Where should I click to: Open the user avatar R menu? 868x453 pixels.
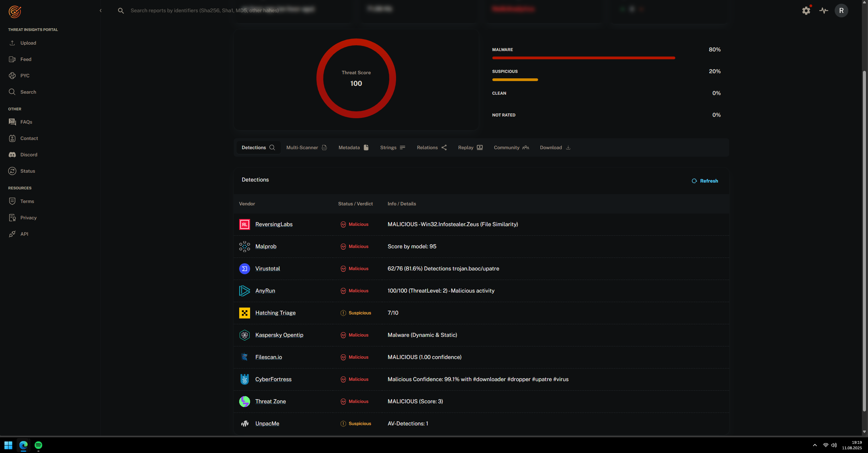[x=841, y=11]
